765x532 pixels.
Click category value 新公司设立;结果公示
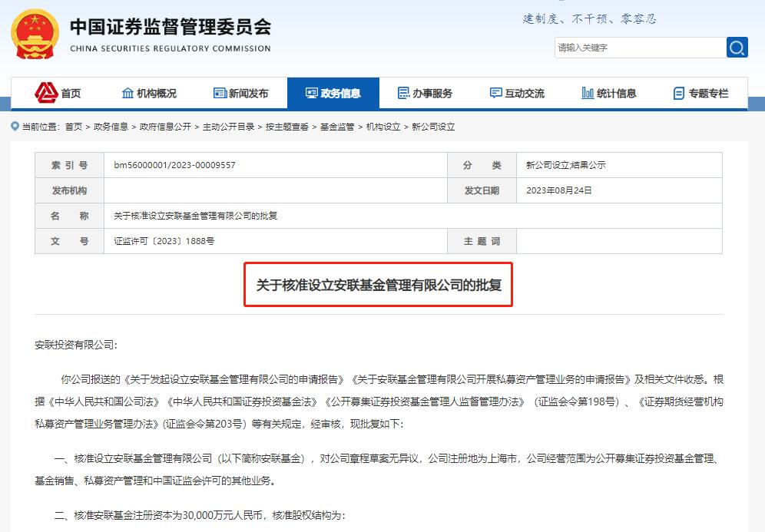click(566, 165)
